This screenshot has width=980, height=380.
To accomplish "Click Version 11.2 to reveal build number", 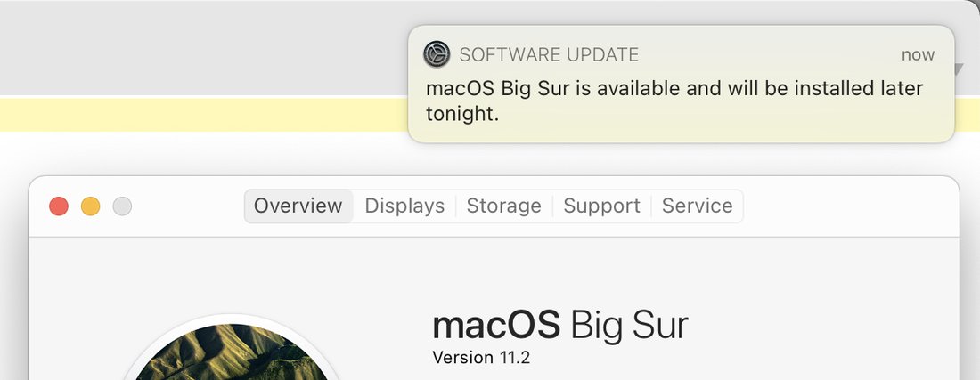I will 481,358.
